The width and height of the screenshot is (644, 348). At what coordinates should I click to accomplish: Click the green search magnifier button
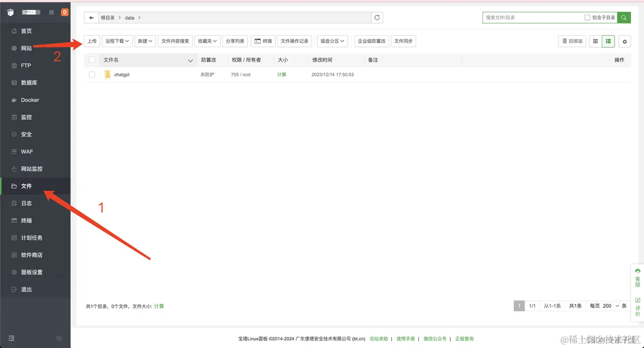[x=624, y=18]
